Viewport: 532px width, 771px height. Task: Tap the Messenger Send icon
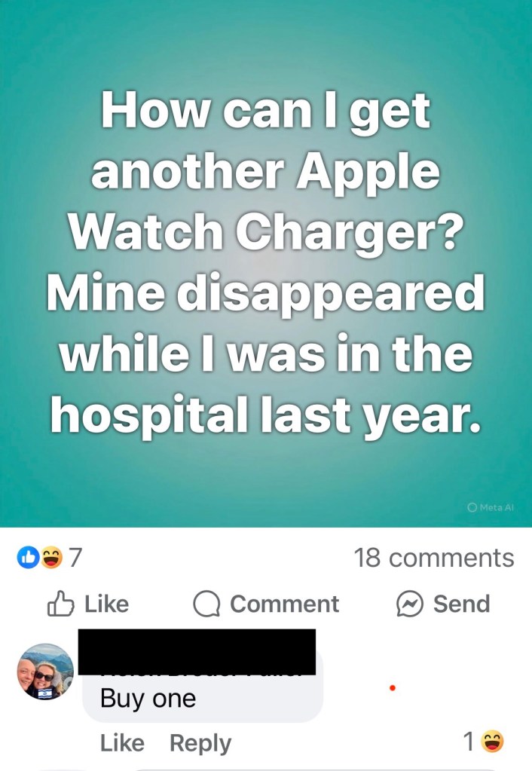click(x=410, y=604)
